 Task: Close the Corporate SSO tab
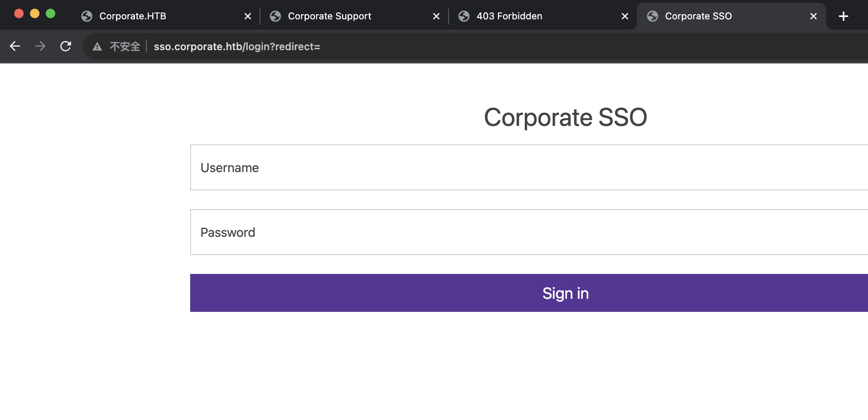coord(814,16)
